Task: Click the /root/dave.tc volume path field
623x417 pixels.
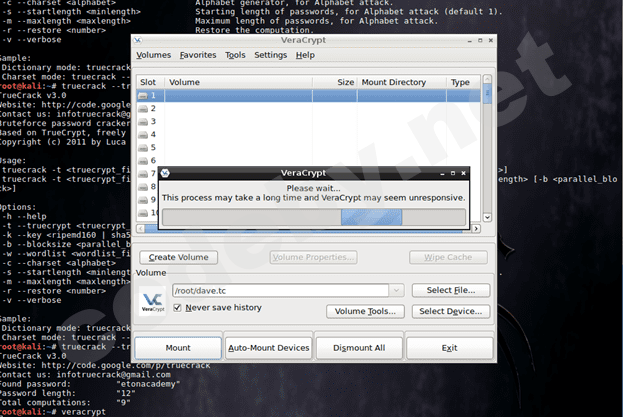Action: point(281,290)
